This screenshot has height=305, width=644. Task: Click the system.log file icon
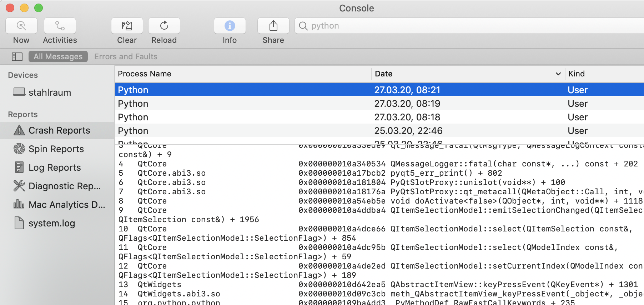click(19, 223)
